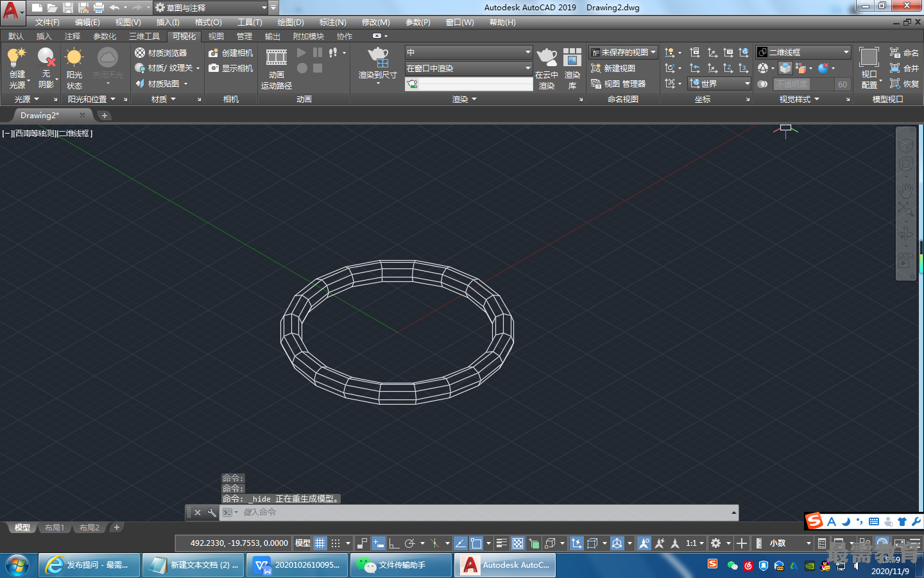This screenshot has height=578, width=924.
Task: Expand the 阳光和位置 panel title
Action: 92,100
